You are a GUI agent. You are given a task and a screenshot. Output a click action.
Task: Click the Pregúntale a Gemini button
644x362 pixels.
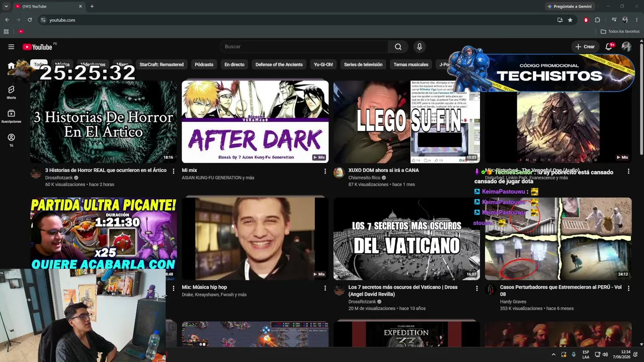coord(570,7)
